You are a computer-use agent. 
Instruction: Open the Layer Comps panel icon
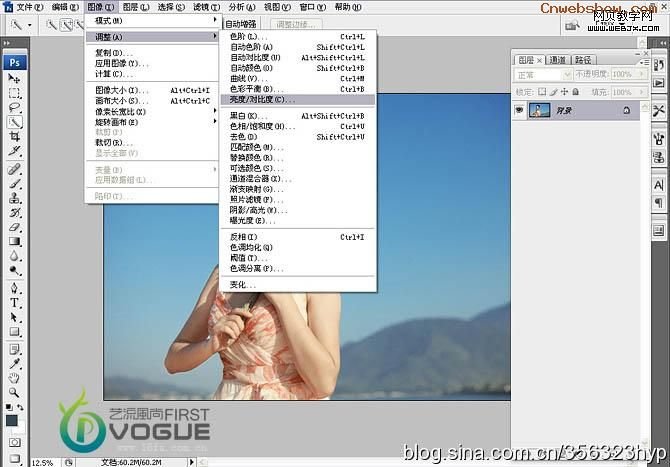(x=658, y=231)
